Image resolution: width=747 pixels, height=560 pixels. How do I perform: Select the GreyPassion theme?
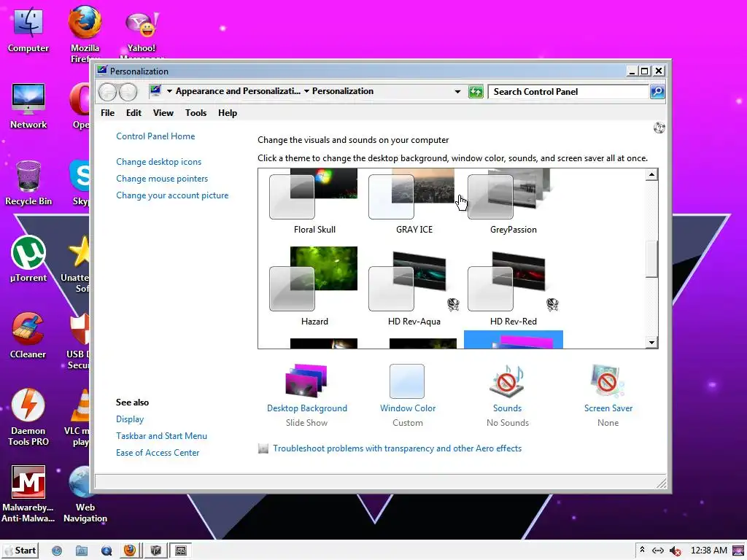(x=513, y=200)
